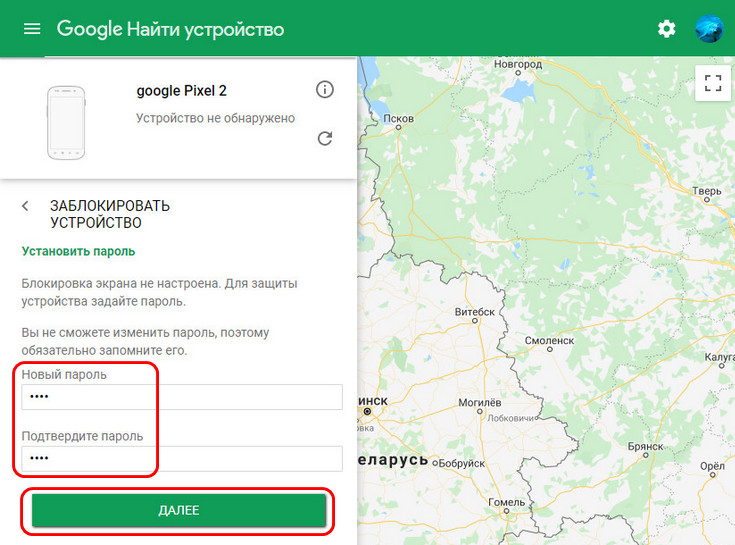
Task: Focus the Новый пароль field
Action: click(x=182, y=397)
